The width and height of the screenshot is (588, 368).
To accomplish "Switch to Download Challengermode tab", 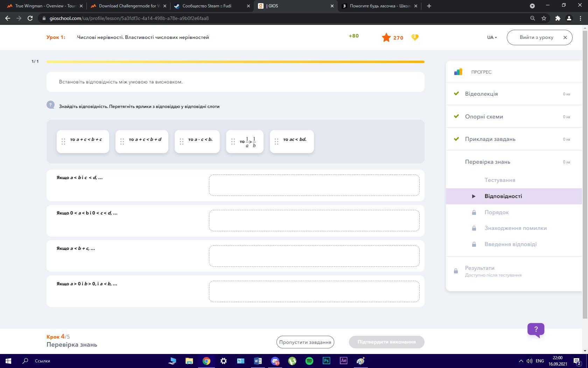I will [x=128, y=6].
